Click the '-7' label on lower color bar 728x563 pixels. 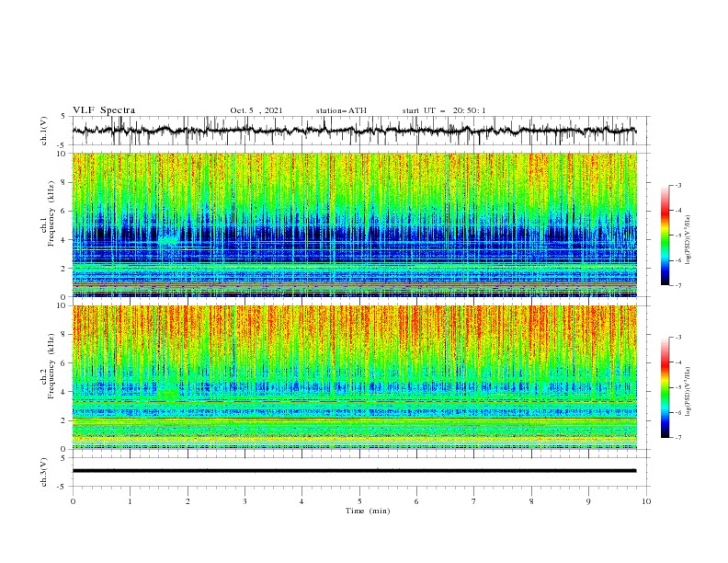678,438
